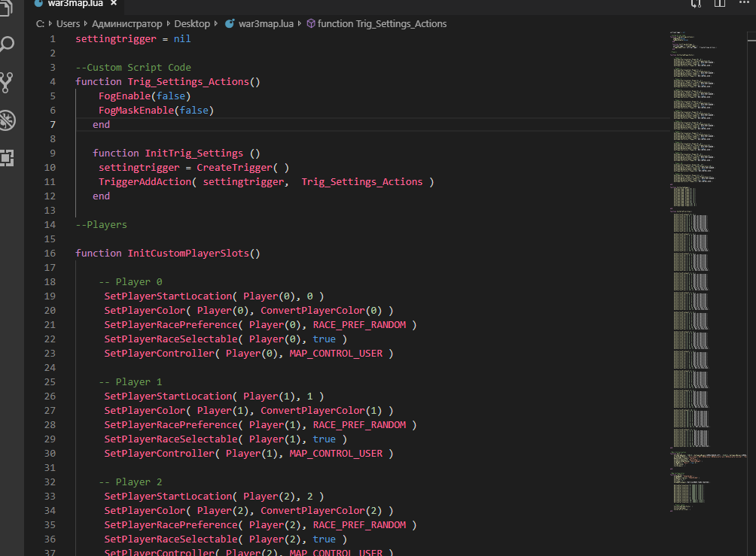Open the Extensions view
Screen dimensions: 756x556
coord(7,158)
